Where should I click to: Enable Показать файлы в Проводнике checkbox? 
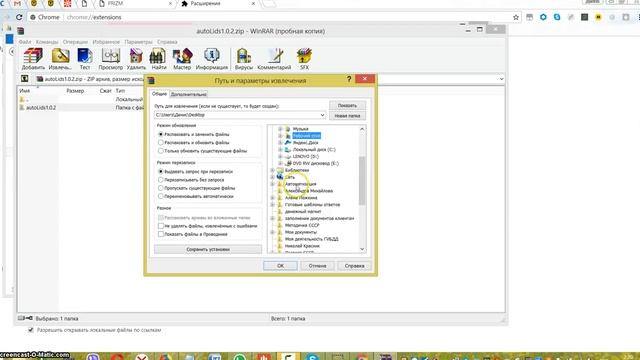(161, 234)
